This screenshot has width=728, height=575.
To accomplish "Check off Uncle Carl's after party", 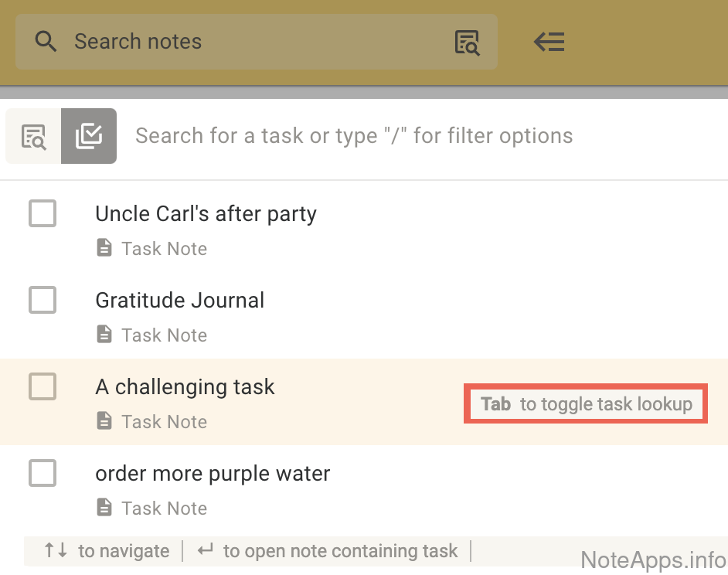I will tap(43, 213).
